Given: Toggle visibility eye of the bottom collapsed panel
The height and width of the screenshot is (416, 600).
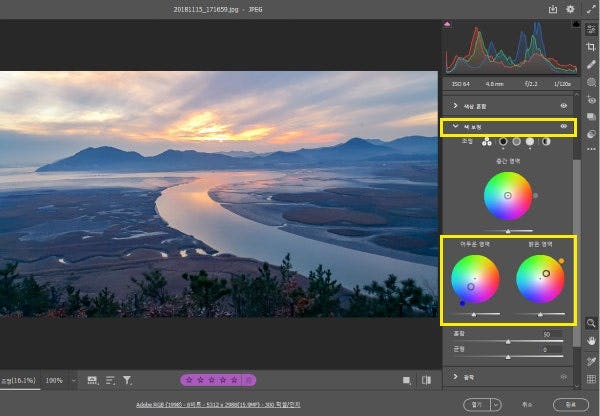Looking at the screenshot, I should 564,377.
